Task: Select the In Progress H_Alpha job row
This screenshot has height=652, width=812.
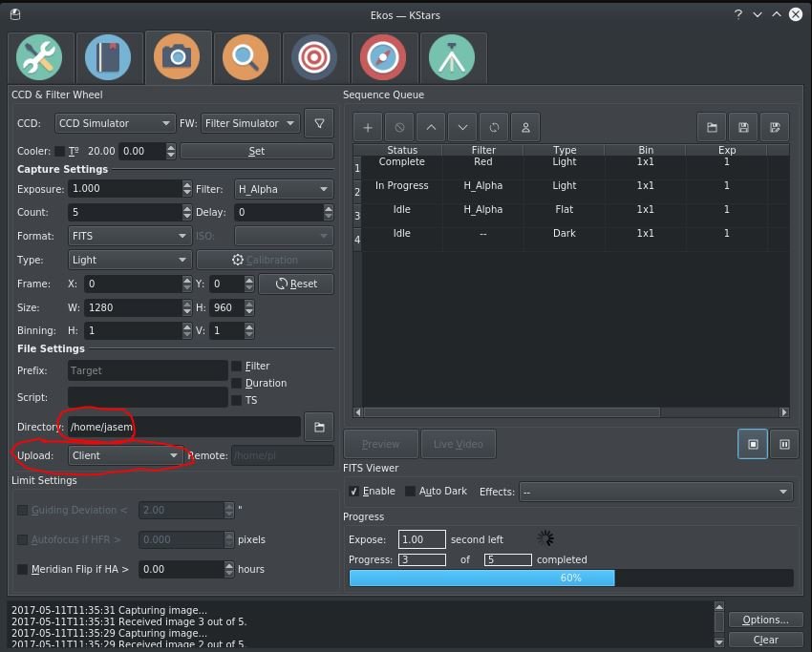Action: coord(571,192)
